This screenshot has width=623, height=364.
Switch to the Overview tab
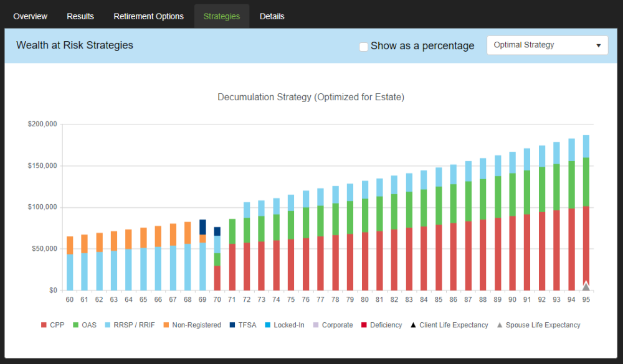[30, 16]
